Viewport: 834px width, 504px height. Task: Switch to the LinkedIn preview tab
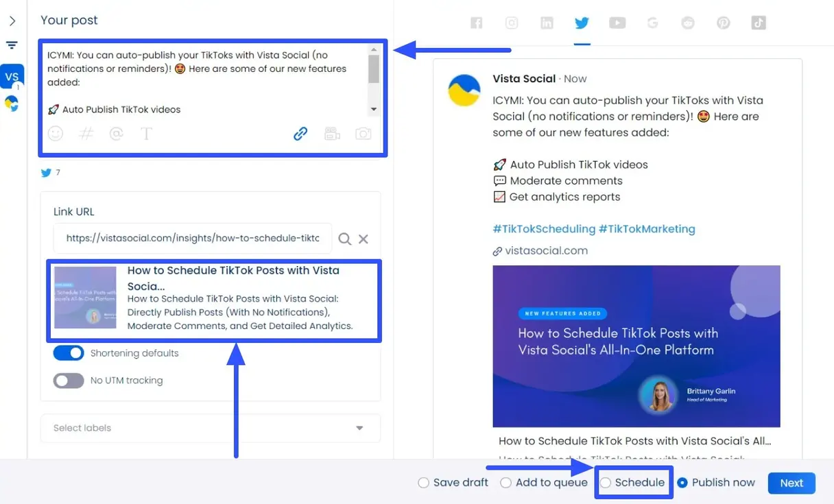(x=547, y=23)
